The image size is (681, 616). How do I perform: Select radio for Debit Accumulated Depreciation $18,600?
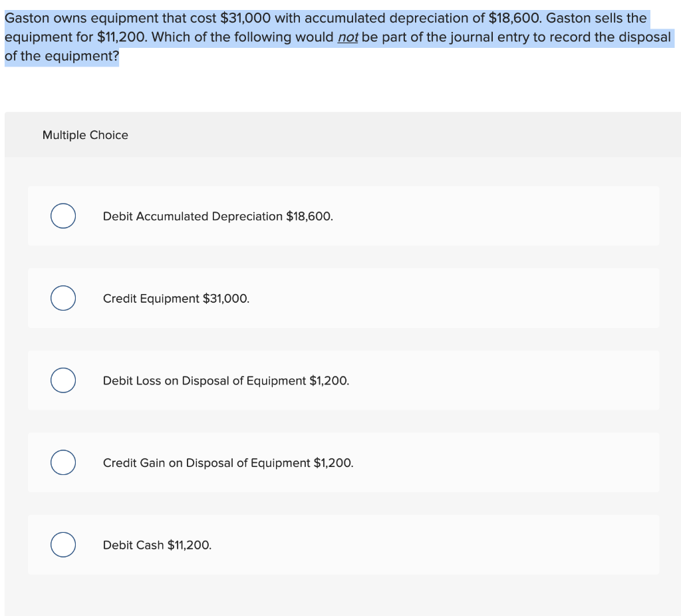click(x=63, y=216)
